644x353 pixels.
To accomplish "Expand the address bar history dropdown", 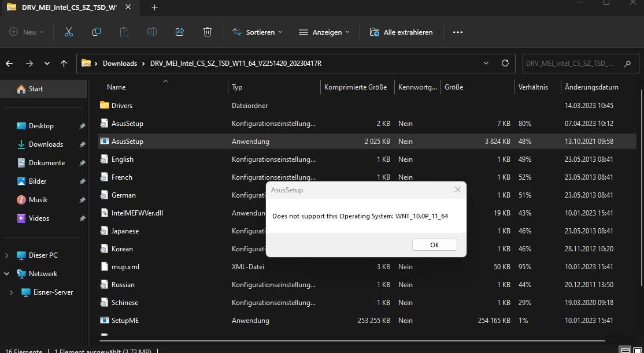I will 486,63.
